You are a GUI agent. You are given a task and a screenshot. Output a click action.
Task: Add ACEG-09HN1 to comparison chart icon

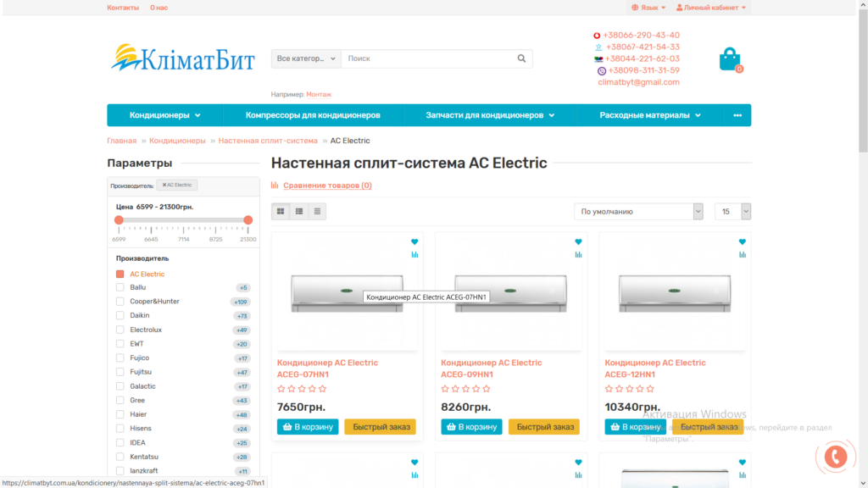pyautogui.click(x=578, y=254)
